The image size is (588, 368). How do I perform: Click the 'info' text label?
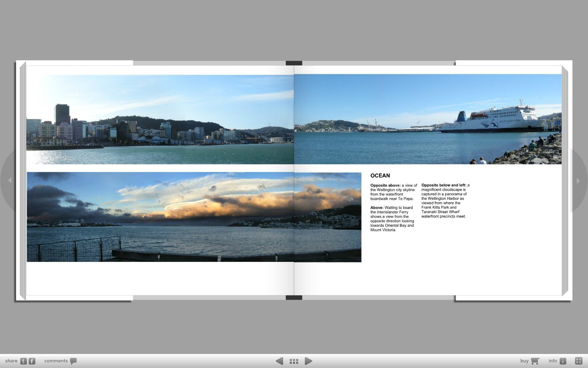(553, 361)
